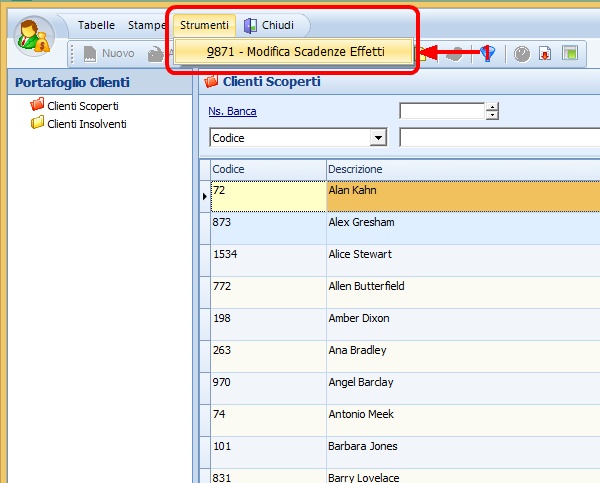Click the green window layout icon
The height and width of the screenshot is (483, 600).
tap(569, 54)
